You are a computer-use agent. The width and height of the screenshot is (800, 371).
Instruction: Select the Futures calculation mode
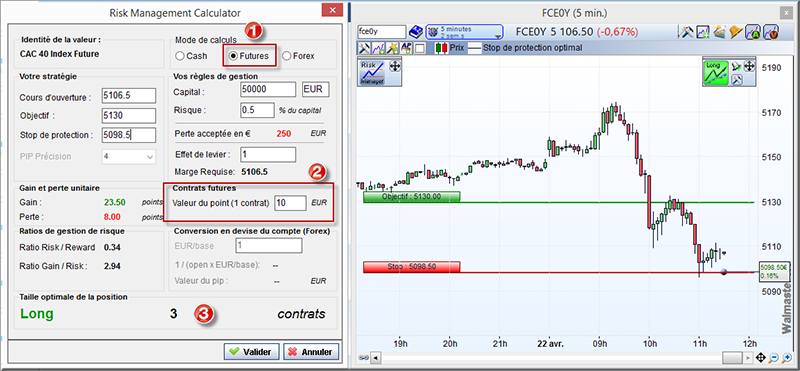pos(249,56)
